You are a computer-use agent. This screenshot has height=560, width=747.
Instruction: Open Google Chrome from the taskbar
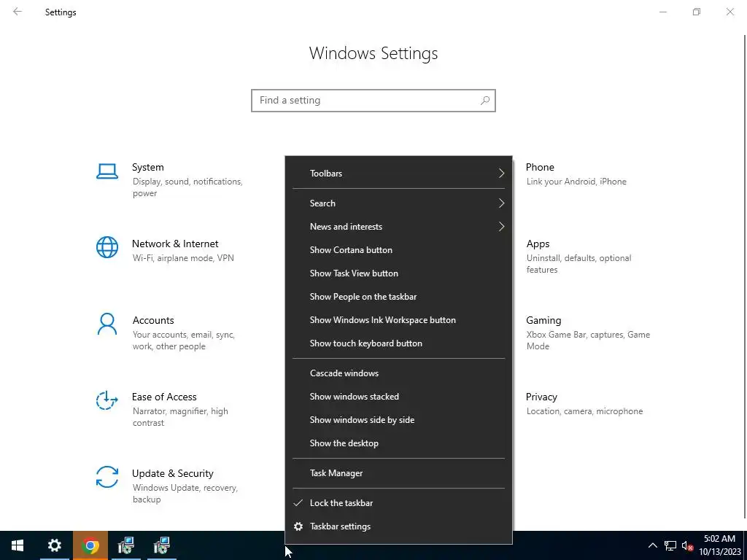(x=90, y=545)
